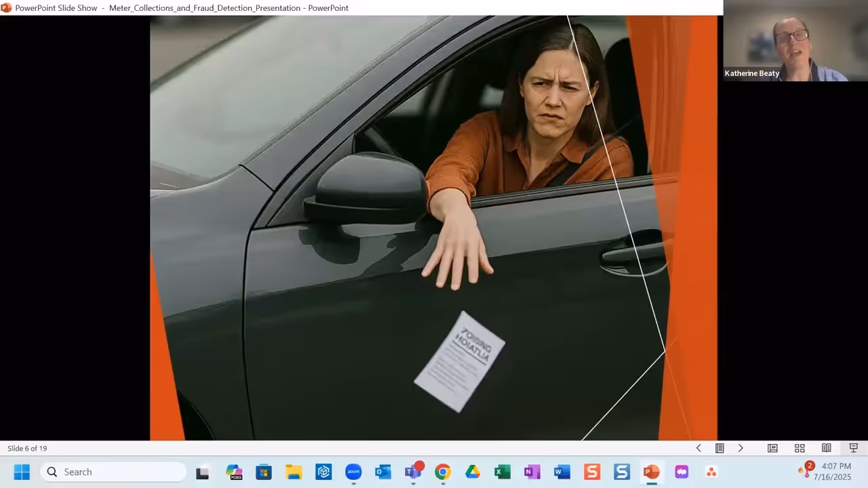Launch Word from taskbar
Screen dimensions: 868x488
pyautogui.click(x=562, y=472)
